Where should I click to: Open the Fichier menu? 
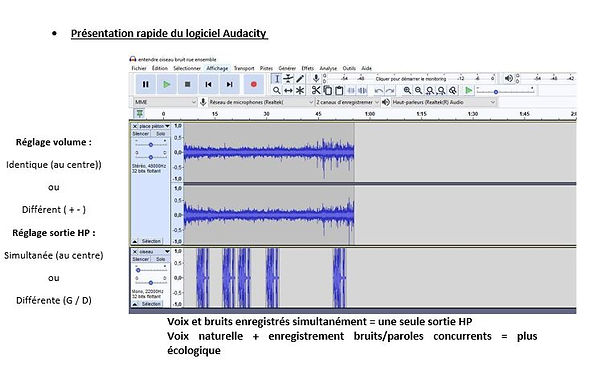139,68
